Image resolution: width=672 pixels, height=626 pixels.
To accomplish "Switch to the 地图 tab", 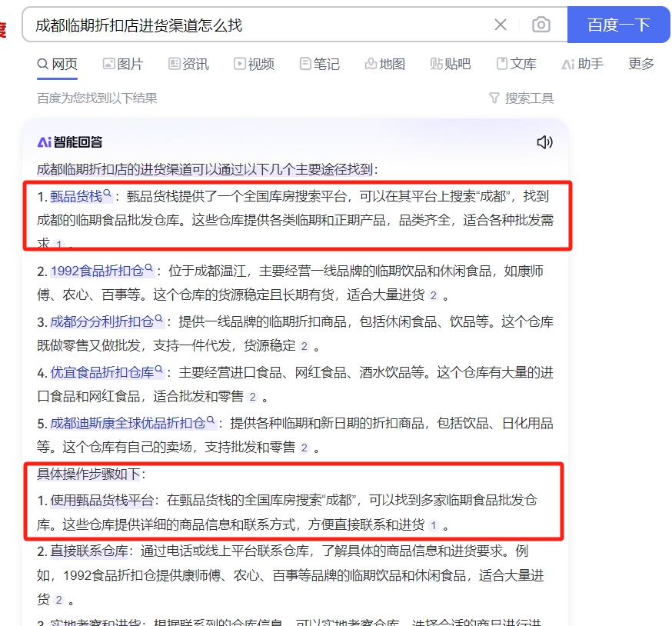I will (385, 65).
